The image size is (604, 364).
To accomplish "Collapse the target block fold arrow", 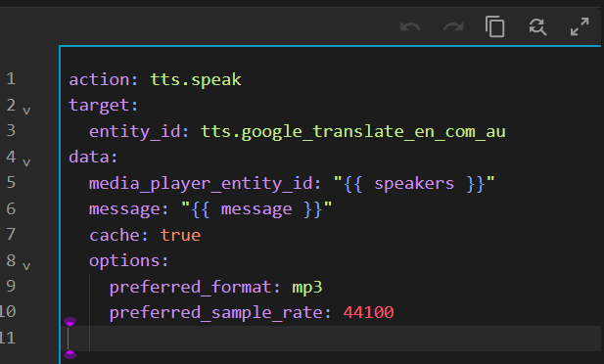I will 26,111.
